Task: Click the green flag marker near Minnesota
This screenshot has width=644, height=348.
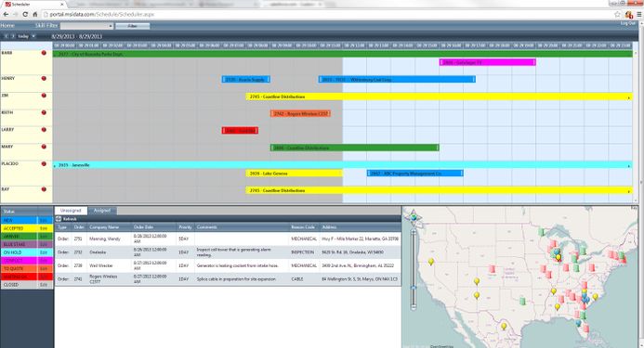Action: tap(542, 232)
